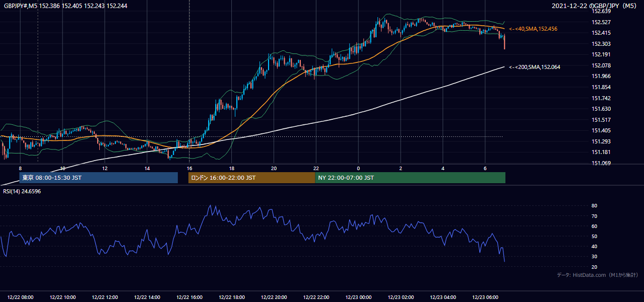Viewport: 644px width, 302px height.
Task: Click the ロンドン 16:00-22:00 JST session bar
Action: pyautogui.click(x=251, y=178)
